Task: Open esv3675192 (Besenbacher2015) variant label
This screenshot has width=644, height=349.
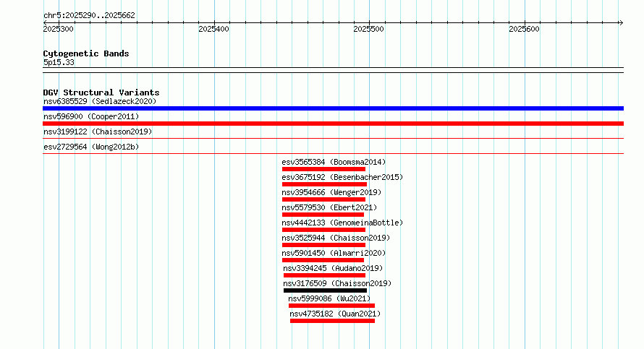Action: pos(342,177)
